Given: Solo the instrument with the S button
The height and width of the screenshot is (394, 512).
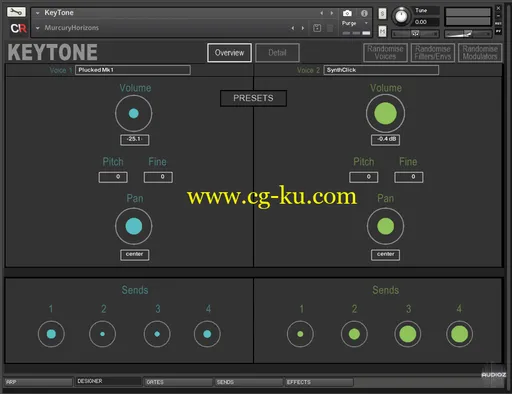Looking at the screenshot, I should tap(382, 14).
